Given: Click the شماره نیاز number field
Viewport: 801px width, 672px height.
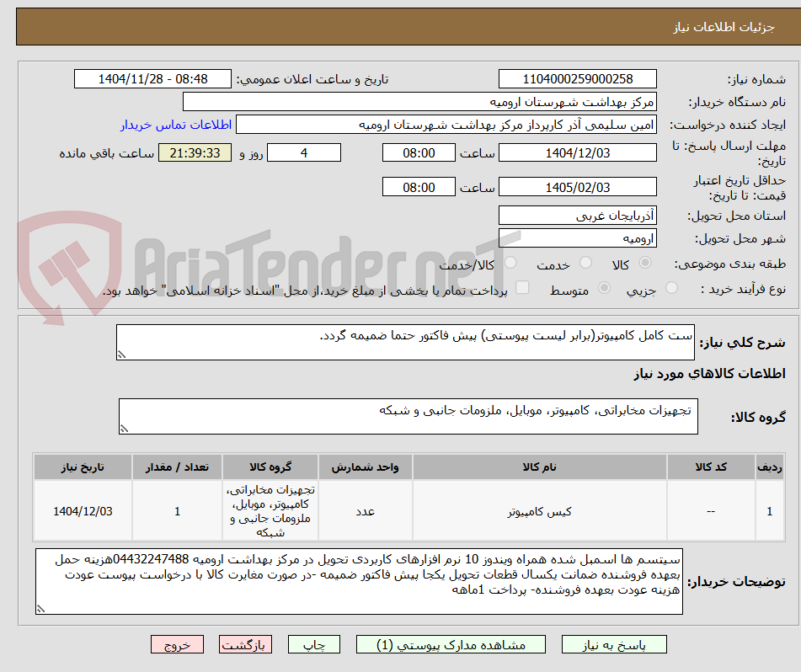Looking at the screenshot, I should [577, 79].
